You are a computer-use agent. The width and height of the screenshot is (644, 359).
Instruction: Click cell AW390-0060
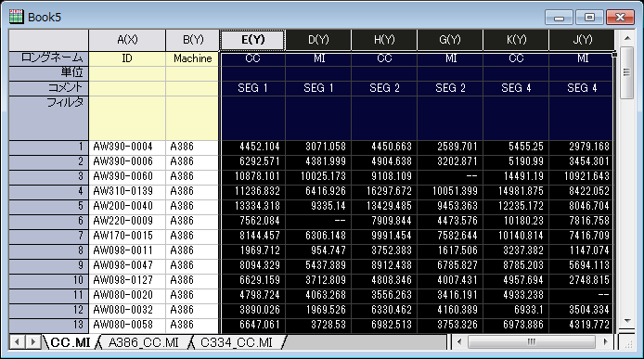(x=127, y=176)
